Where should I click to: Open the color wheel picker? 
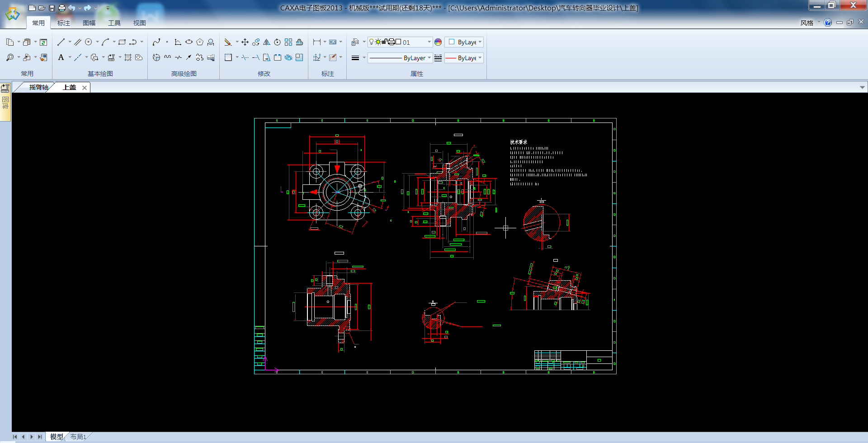coord(438,42)
